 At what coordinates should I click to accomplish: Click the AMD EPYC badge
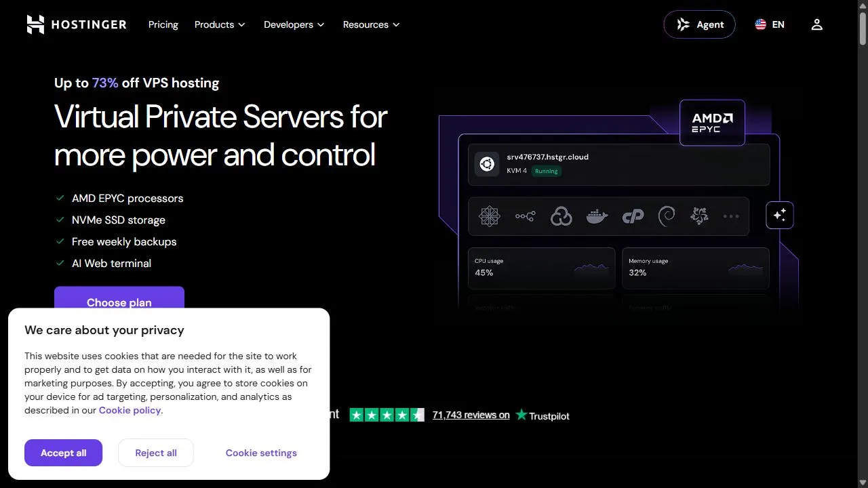click(712, 123)
